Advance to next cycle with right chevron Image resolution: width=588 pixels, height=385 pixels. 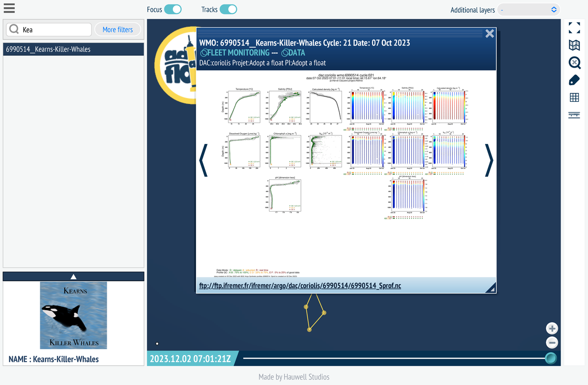pos(488,160)
